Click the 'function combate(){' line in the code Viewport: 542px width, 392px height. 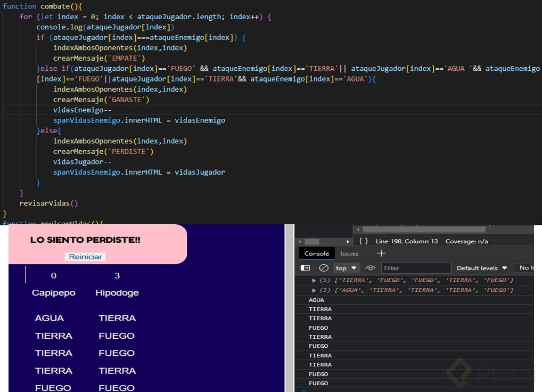tap(42, 6)
